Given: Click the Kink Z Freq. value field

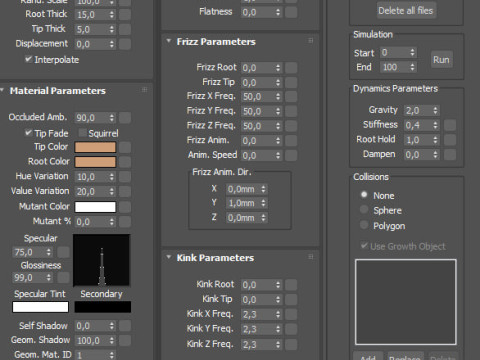Looking at the screenshot, I should tap(258, 344).
